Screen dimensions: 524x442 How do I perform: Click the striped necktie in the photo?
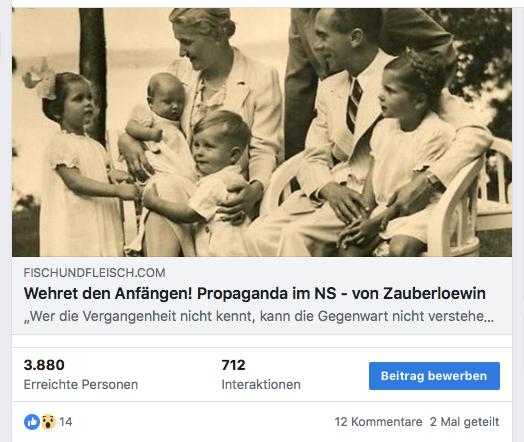354,105
